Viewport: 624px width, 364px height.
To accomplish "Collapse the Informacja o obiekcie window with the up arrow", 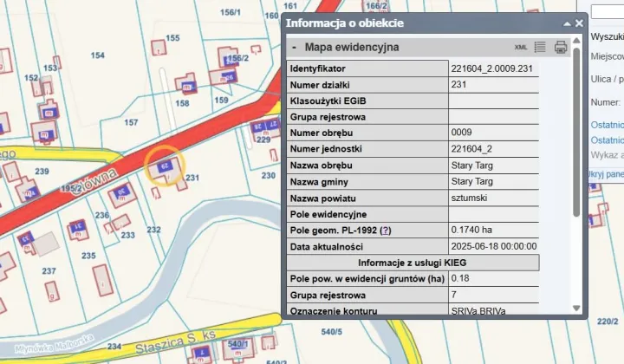I will click(x=567, y=24).
